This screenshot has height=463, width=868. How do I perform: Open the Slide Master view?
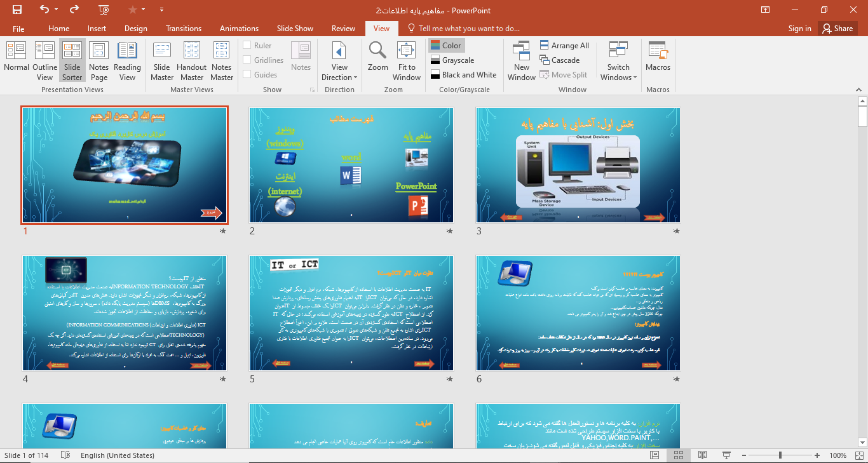162,60
